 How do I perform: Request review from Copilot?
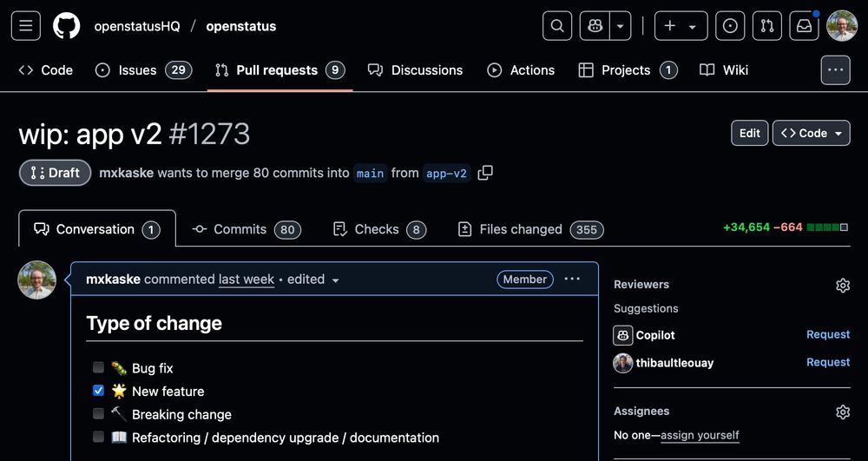(x=827, y=334)
